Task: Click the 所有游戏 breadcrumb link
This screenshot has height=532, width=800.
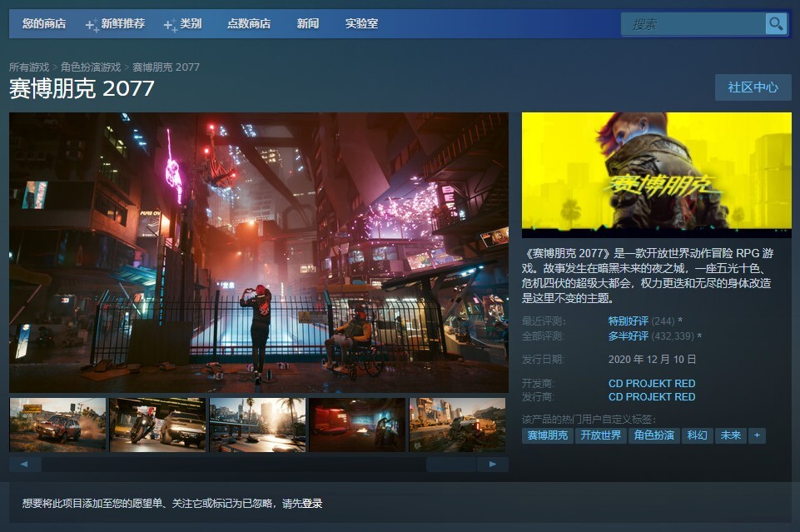Action: click(29, 67)
